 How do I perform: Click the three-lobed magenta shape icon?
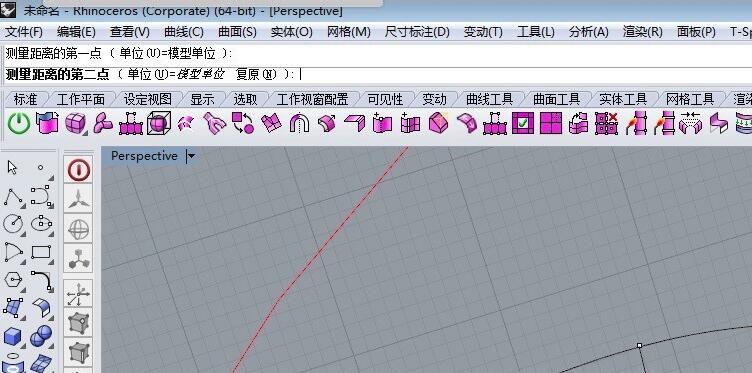103,124
